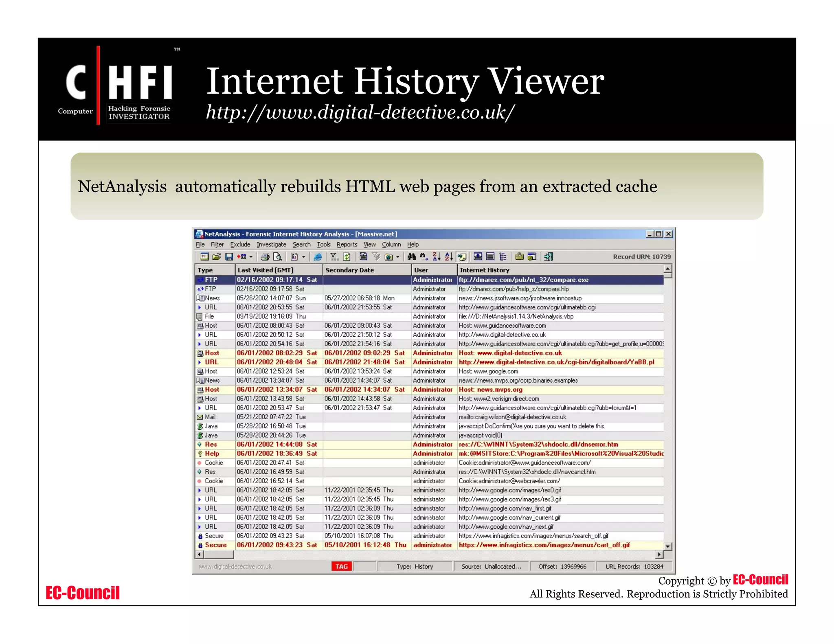Screen dimensions: 834x644
Task: Select the row http://www.google.com/nav_first.gif
Action: click(x=430, y=508)
